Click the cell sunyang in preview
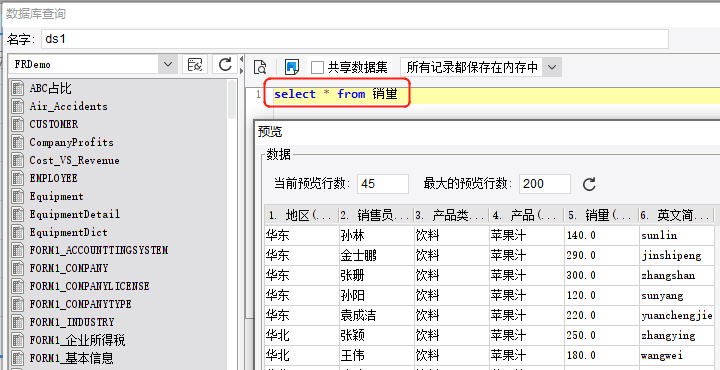Screen dimensions: 720x370 tap(677, 295)
